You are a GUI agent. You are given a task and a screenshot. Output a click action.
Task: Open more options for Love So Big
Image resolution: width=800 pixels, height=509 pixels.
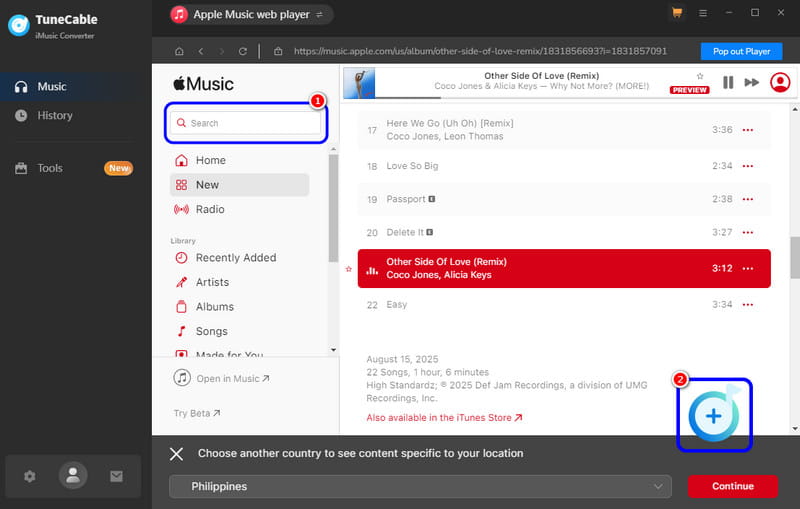(748, 166)
